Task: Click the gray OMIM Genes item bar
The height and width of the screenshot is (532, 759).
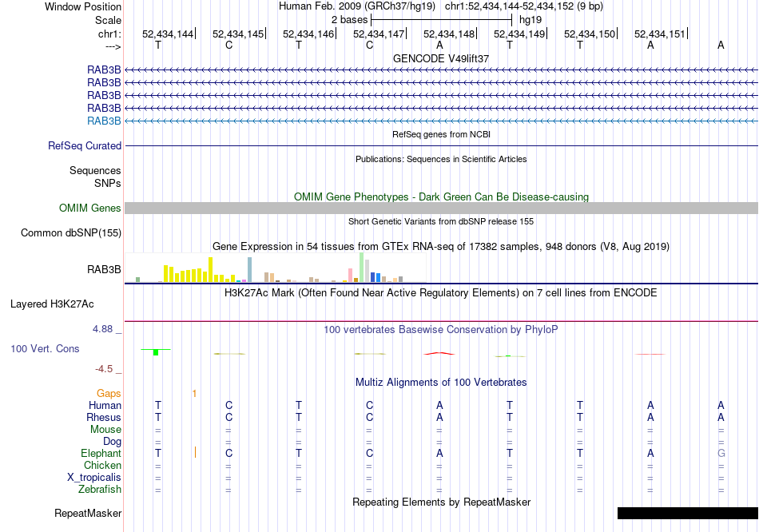Action: 441,208
